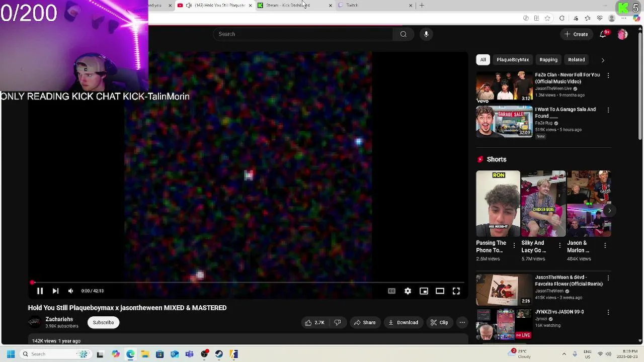The image size is (644, 362).
Task: Open Silky And Lacy Go short
Action: click(x=543, y=204)
